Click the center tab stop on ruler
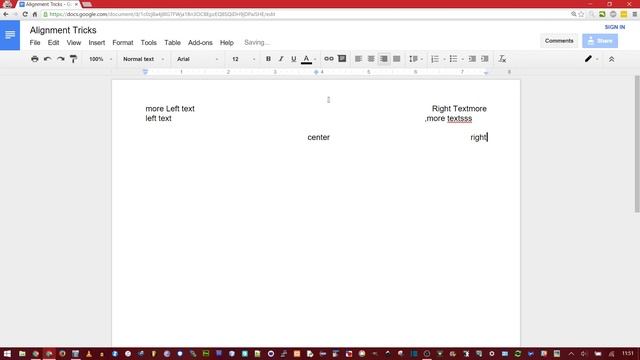The image size is (640, 360). point(316,72)
